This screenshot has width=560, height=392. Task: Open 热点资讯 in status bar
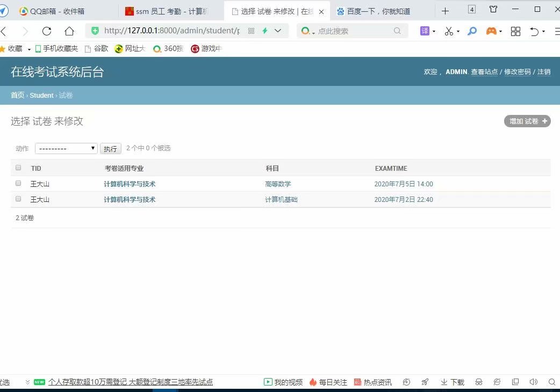(373, 382)
